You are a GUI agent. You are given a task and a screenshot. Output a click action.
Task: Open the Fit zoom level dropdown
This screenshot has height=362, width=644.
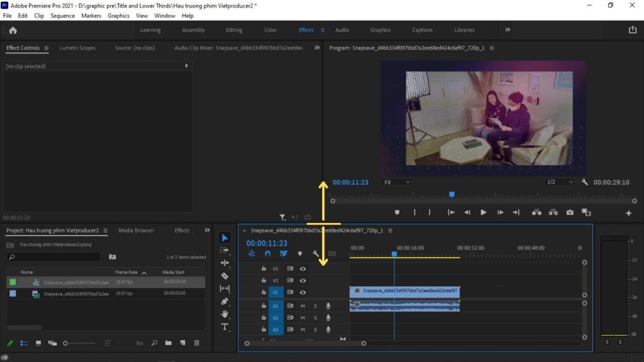pyautogui.click(x=397, y=182)
